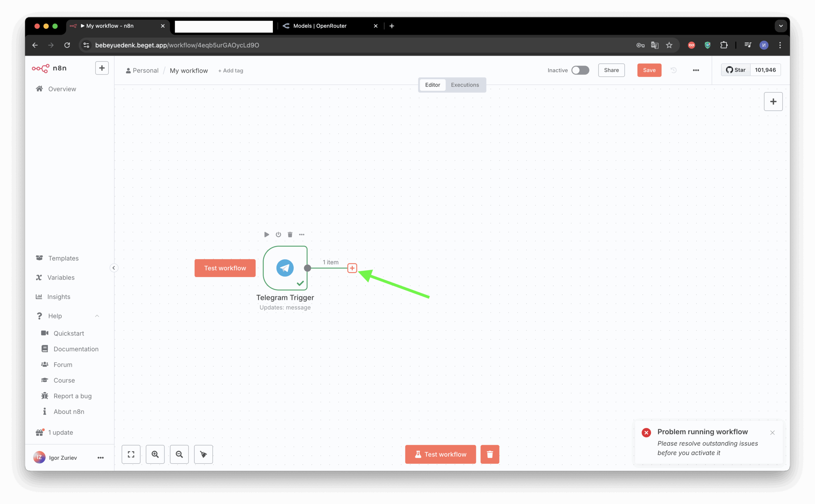815x504 pixels.
Task: Collapse the Help menu section
Action: pyautogui.click(x=97, y=316)
